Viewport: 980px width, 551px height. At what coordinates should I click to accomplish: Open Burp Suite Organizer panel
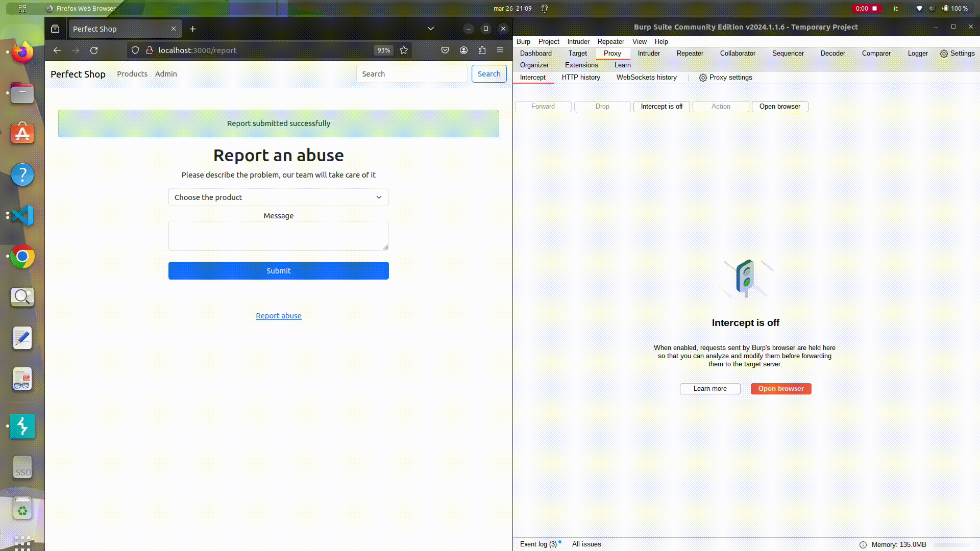534,65
